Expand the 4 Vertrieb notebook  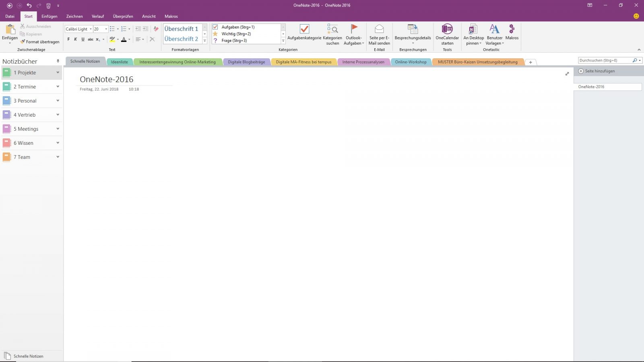[x=58, y=115]
